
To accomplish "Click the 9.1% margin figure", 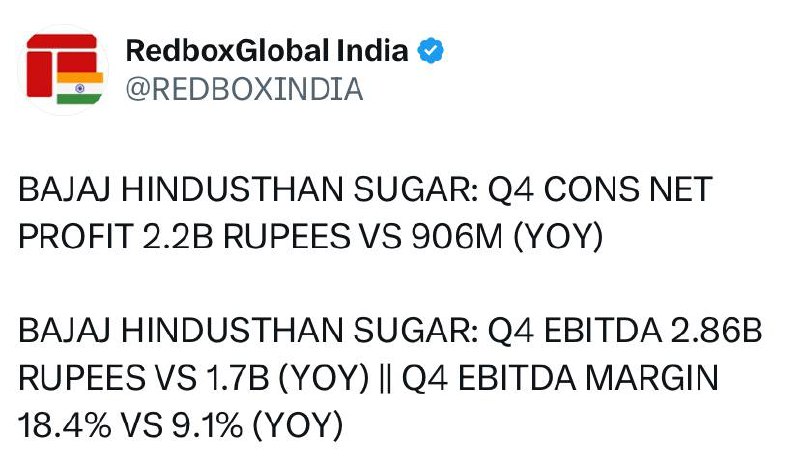I will click(207, 426).
